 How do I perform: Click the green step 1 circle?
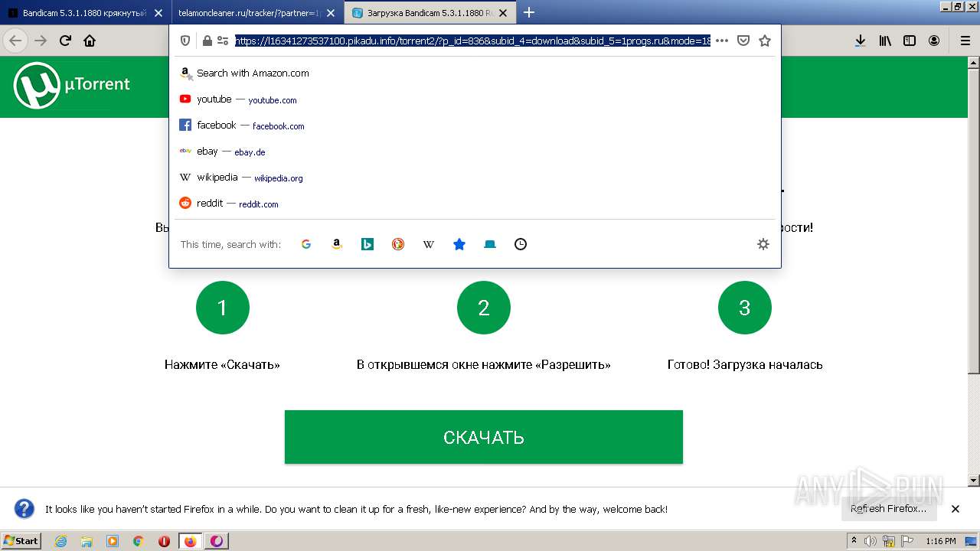coord(223,308)
